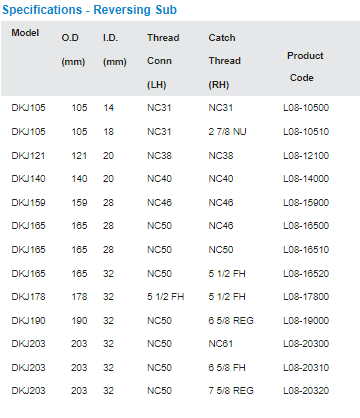Select the Thread Conn (LH) header
This screenshot has height=418, width=360.
point(163,61)
